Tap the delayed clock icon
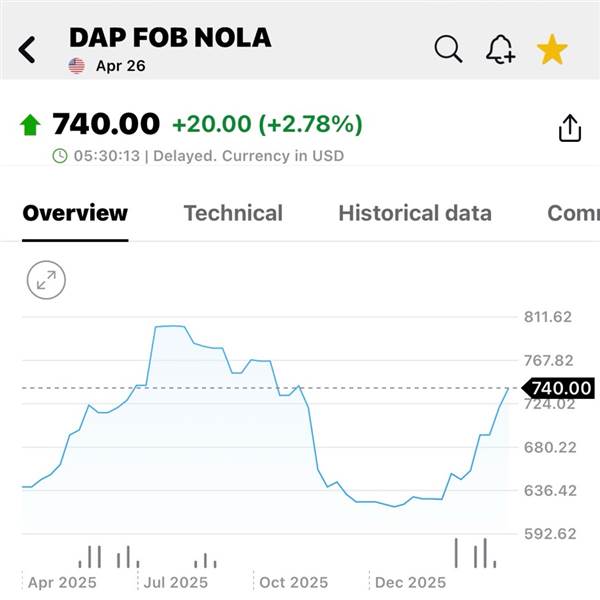 pos(60,156)
